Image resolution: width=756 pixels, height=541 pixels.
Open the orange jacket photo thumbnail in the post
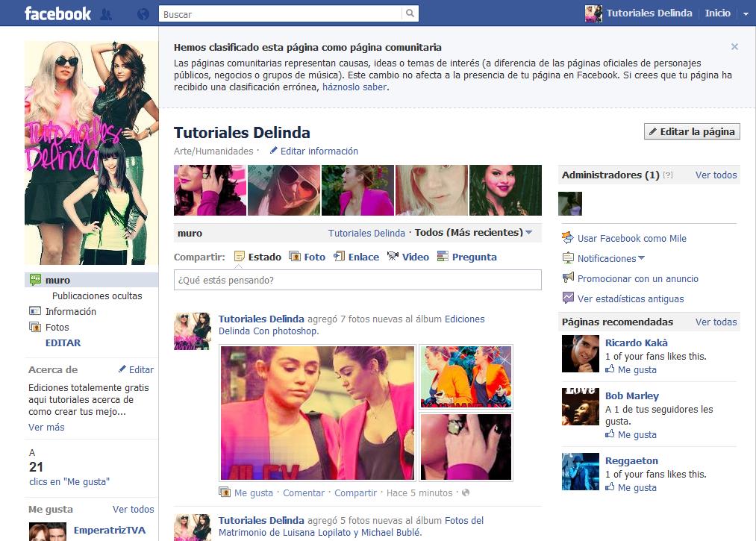click(x=466, y=377)
